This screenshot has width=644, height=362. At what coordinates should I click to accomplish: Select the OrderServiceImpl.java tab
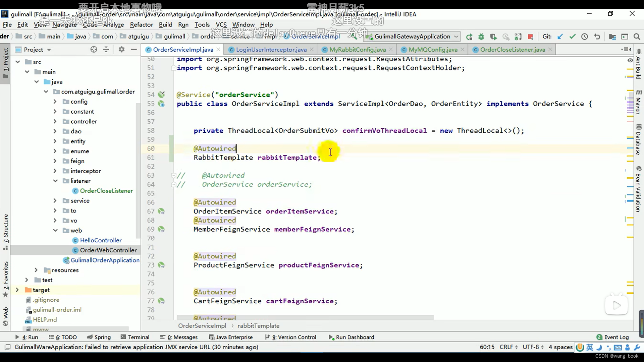183,50
